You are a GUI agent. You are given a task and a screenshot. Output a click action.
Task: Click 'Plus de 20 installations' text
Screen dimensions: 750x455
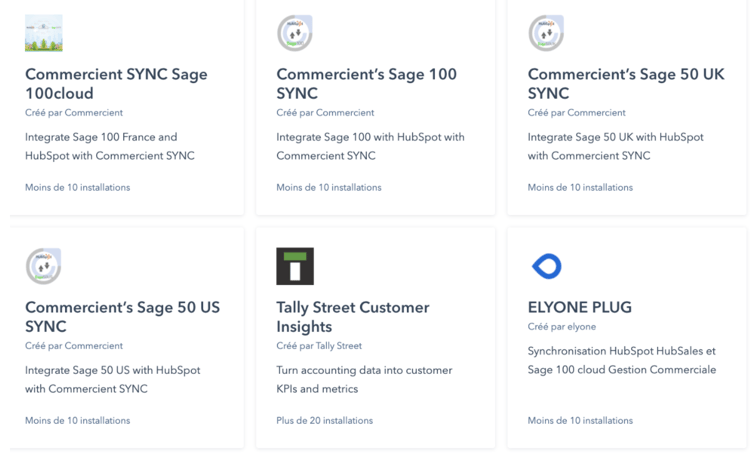point(324,421)
